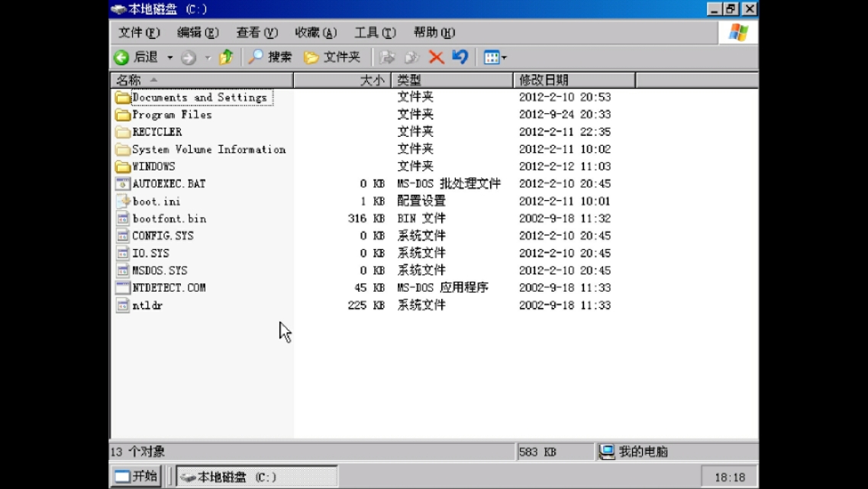Click the 我的电脑 icon in status bar
Viewport: 868px width, 489px height.
tap(605, 452)
